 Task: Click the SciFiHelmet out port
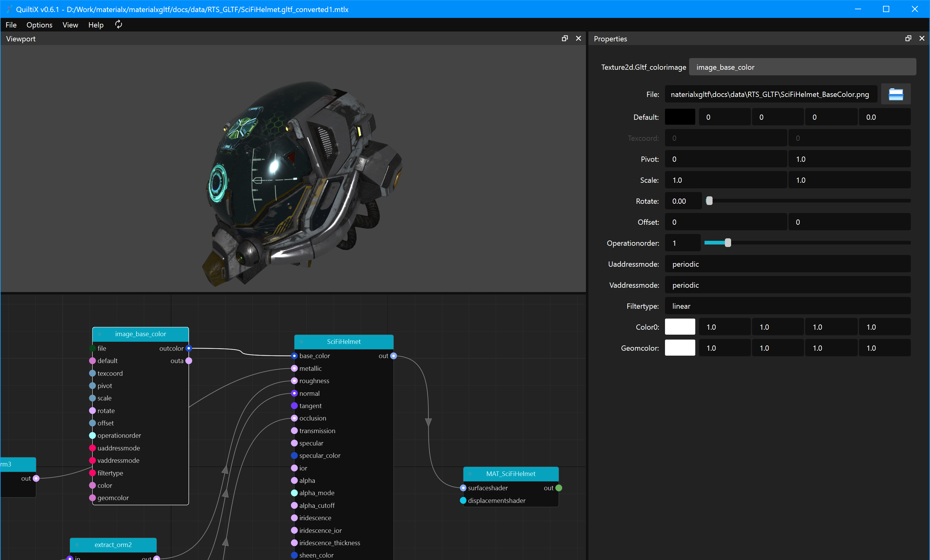394,356
